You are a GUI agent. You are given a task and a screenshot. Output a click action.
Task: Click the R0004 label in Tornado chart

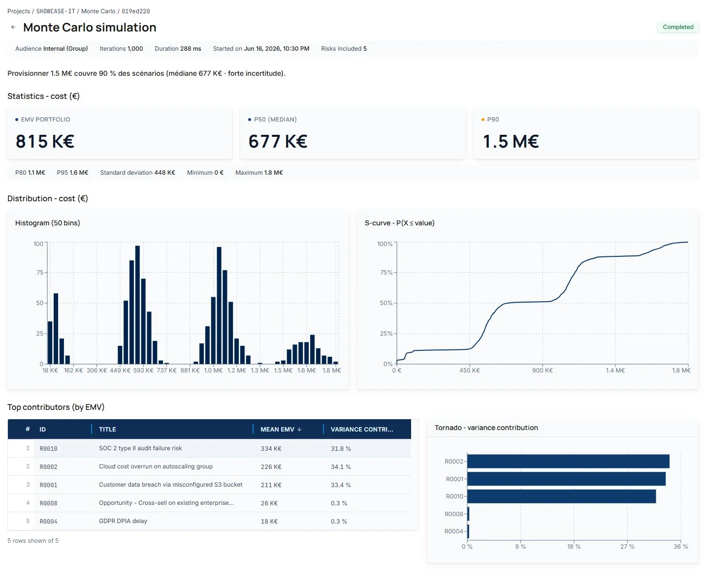point(453,531)
